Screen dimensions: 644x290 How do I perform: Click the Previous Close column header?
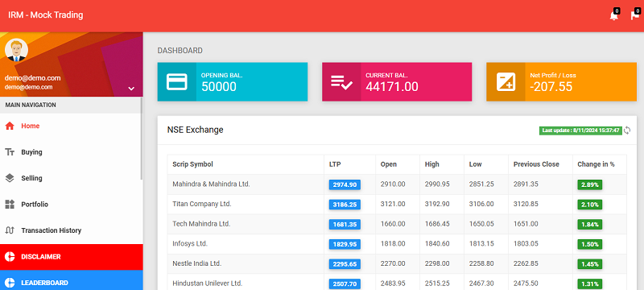point(536,164)
